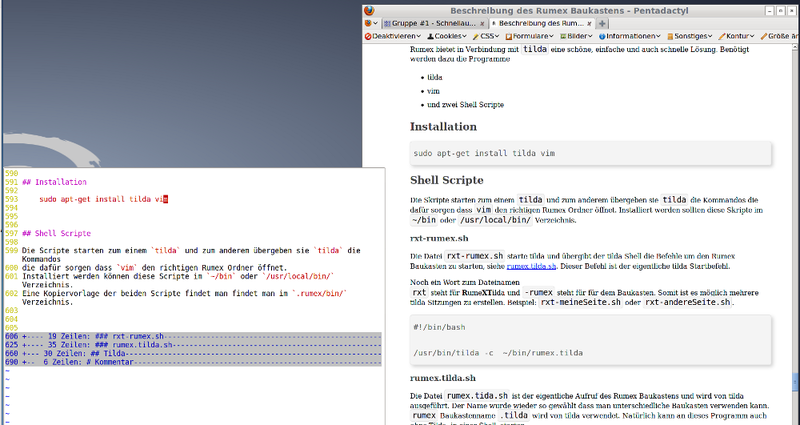Open the Cookies menu in the toolbar
800x425 pixels.
click(447, 36)
